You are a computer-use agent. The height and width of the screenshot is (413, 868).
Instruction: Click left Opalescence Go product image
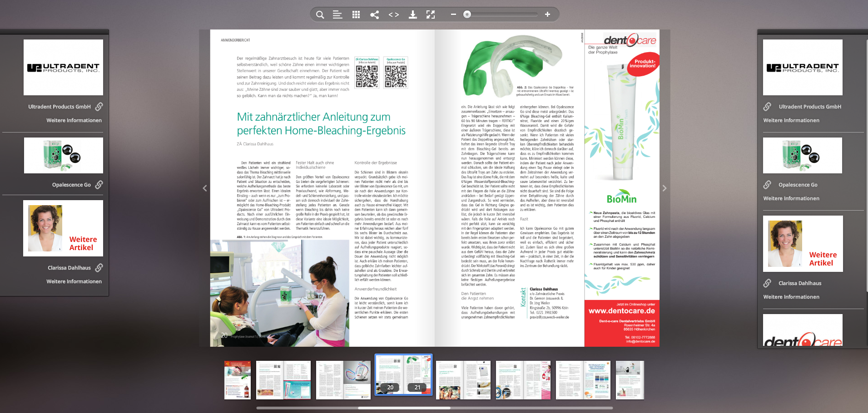click(x=63, y=155)
